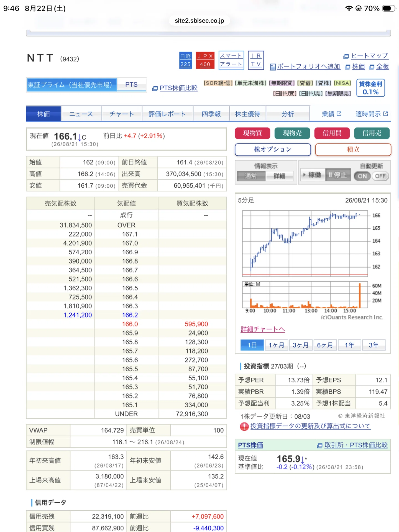399x532 pixels.
Task: Click the VWAP value 164.729
Action: click(112, 430)
